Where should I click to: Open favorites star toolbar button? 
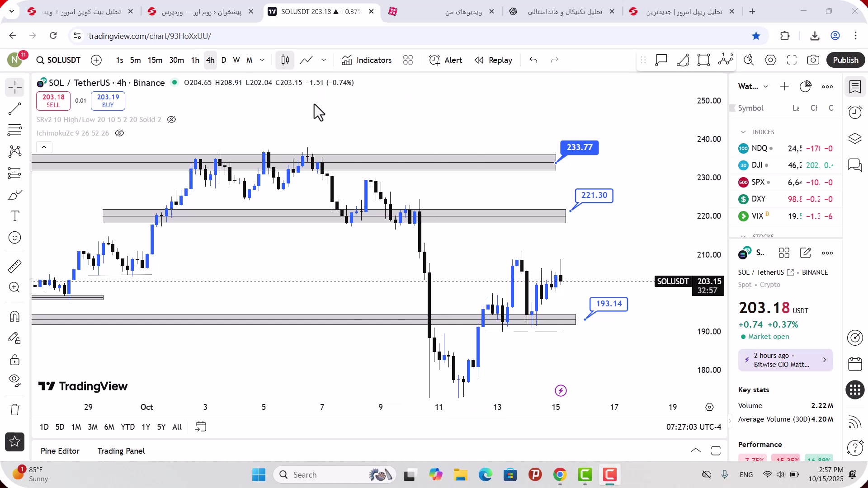pyautogui.click(x=14, y=442)
